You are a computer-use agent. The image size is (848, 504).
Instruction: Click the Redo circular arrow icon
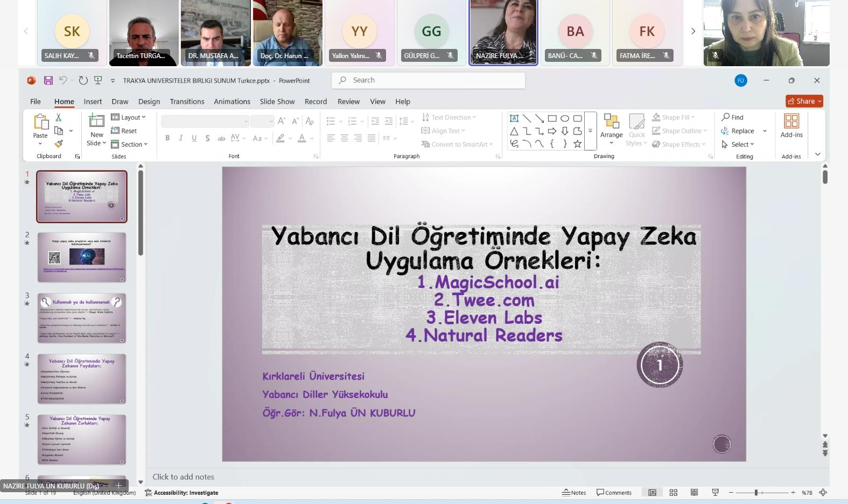[x=83, y=80]
